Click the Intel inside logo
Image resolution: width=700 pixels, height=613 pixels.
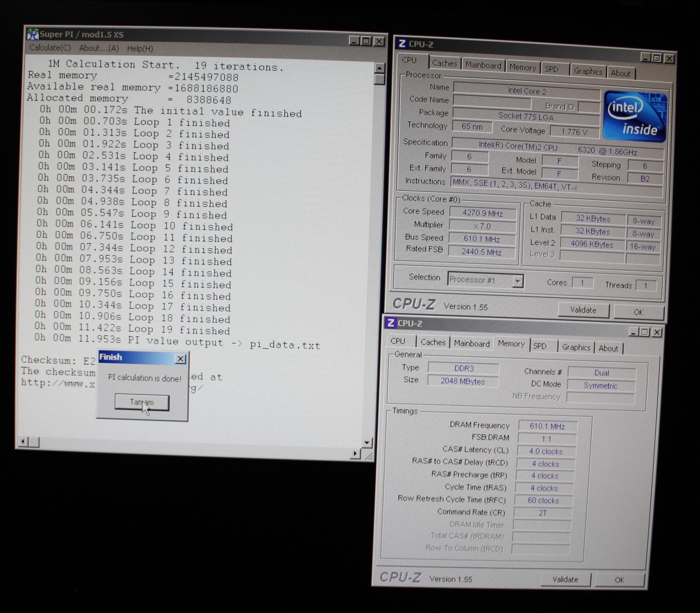coord(635,116)
